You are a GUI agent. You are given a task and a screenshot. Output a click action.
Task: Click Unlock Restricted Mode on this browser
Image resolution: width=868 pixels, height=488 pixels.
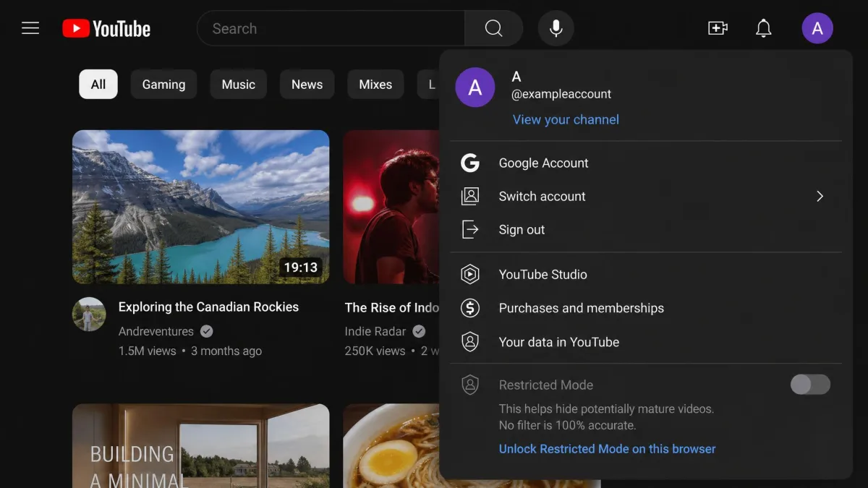point(607,449)
